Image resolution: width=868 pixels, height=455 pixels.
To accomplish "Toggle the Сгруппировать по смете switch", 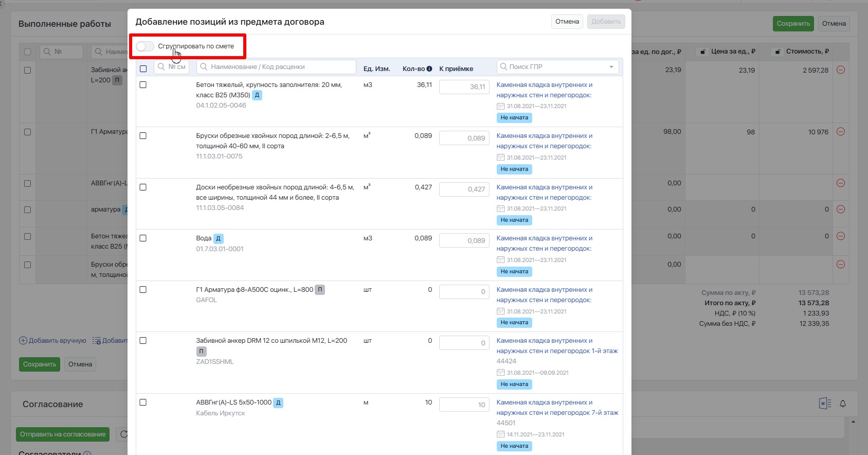I will click(x=145, y=46).
